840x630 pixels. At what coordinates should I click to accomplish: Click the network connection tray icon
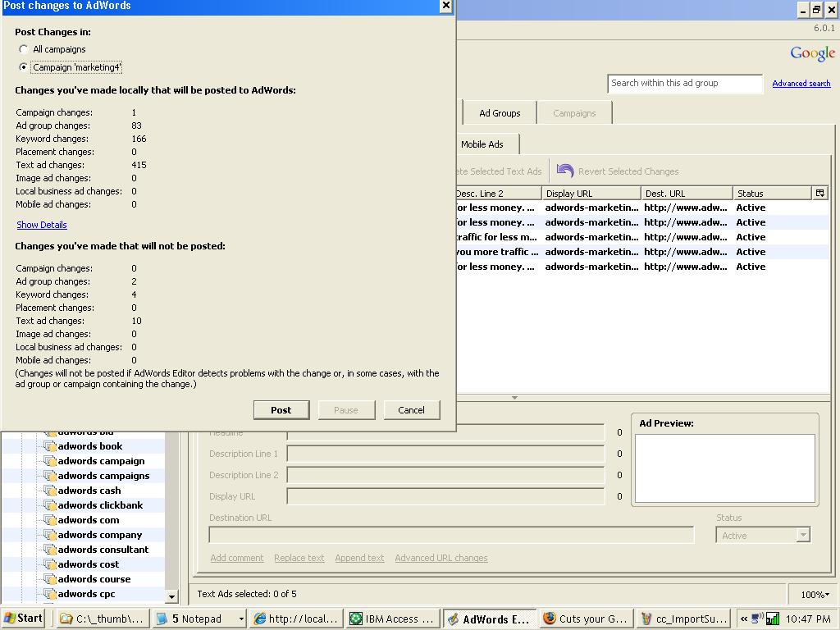pos(757,619)
